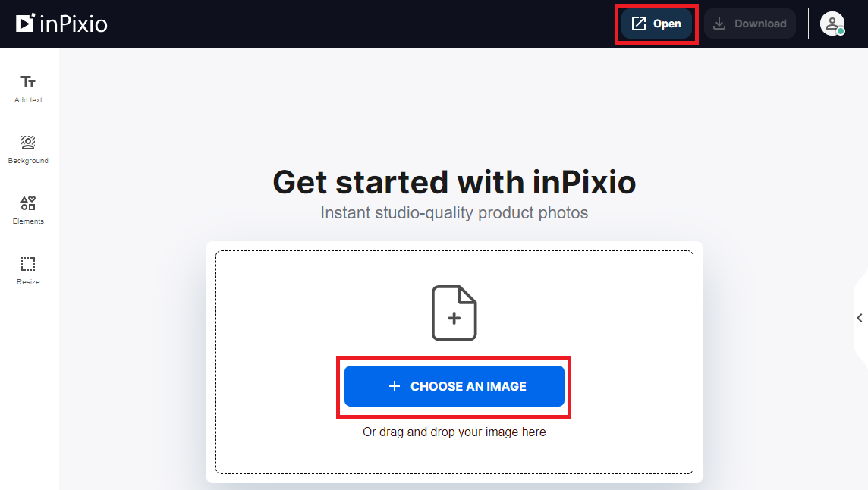Screen dimensions: 868x490
Task: Select the Elements label in sidebar
Action: 28,221
